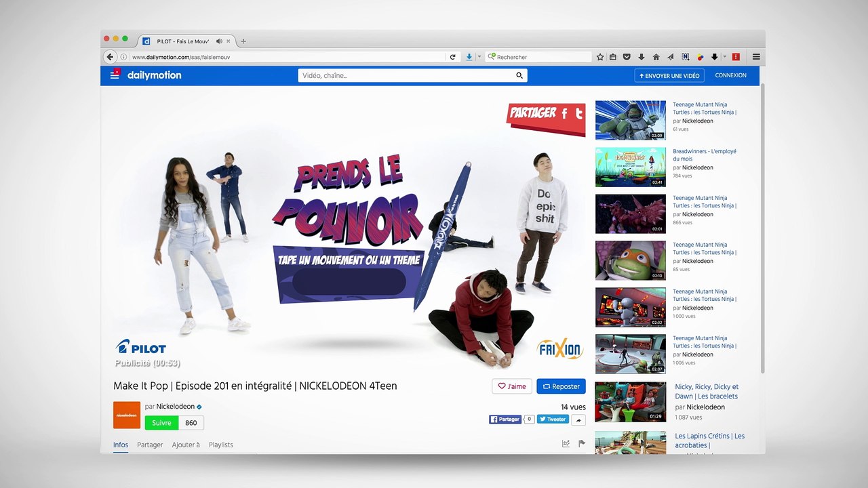Click the share arrow icon beside Tweeter
The image size is (868, 488).
578,420
